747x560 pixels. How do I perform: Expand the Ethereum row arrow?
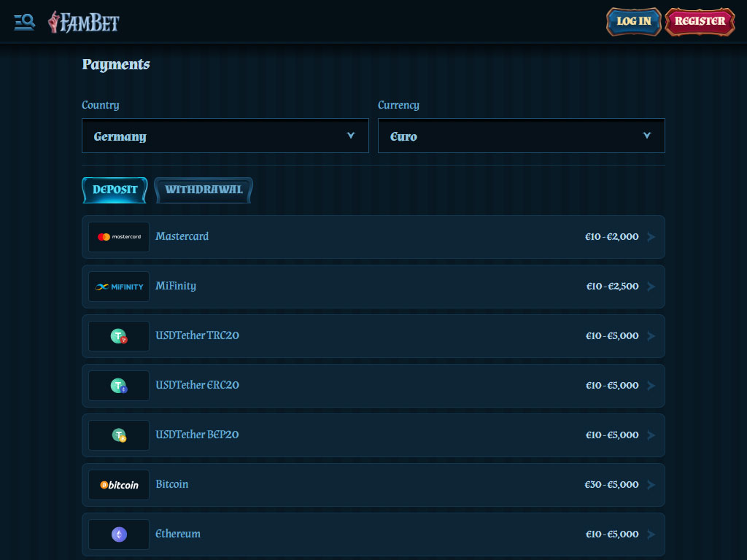(651, 534)
